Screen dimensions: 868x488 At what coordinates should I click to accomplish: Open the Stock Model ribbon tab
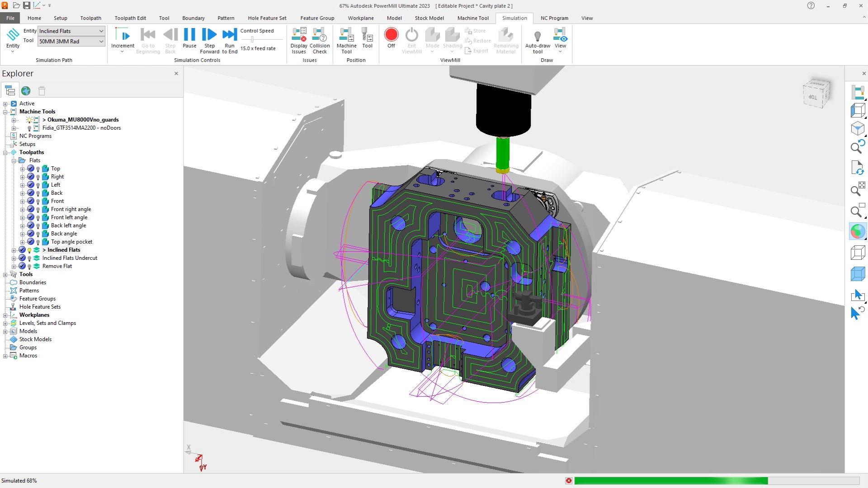tap(429, 18)
